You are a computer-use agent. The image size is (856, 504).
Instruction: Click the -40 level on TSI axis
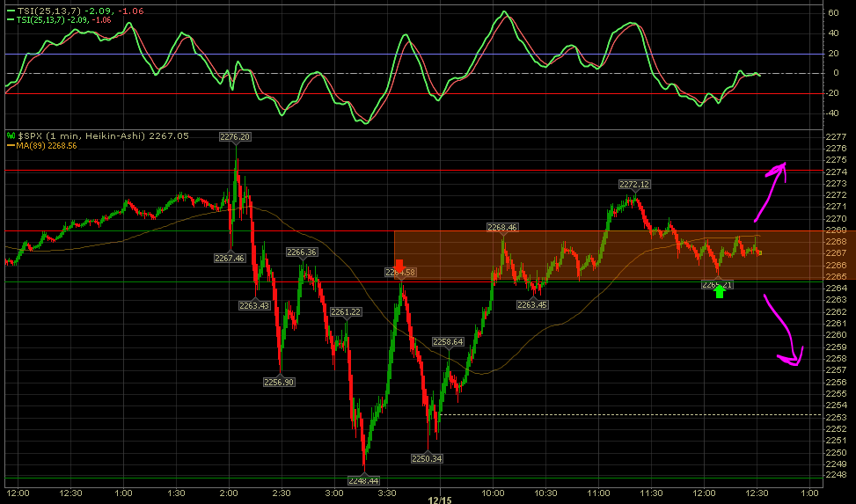point(832,113)
